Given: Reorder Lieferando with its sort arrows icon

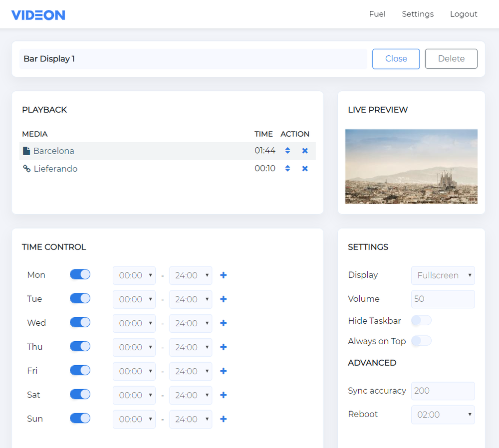Looking at the screenshot, I should pos(287,168).
